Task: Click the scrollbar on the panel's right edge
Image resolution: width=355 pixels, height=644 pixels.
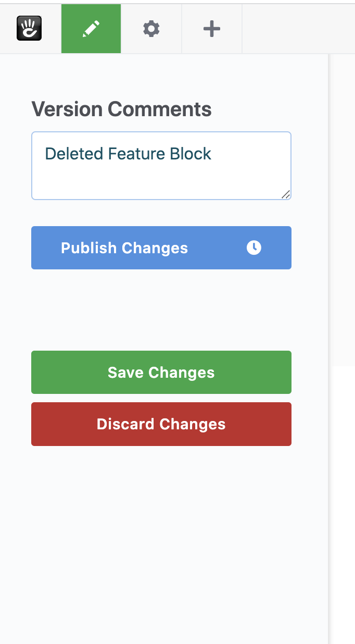Action: (x=327, y=313)
